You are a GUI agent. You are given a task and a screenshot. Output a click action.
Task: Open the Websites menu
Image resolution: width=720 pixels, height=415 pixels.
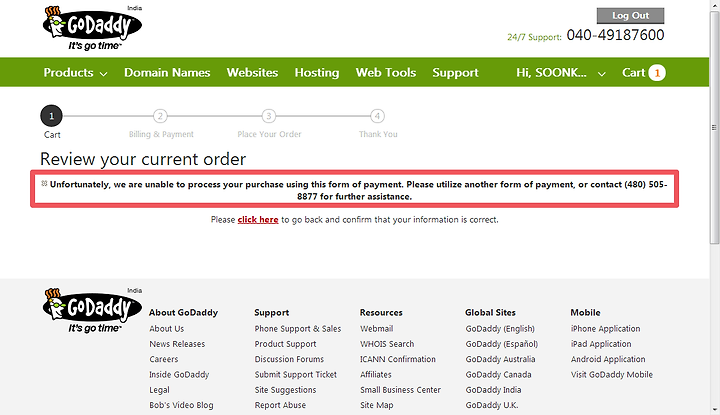[x=252, y=73]
